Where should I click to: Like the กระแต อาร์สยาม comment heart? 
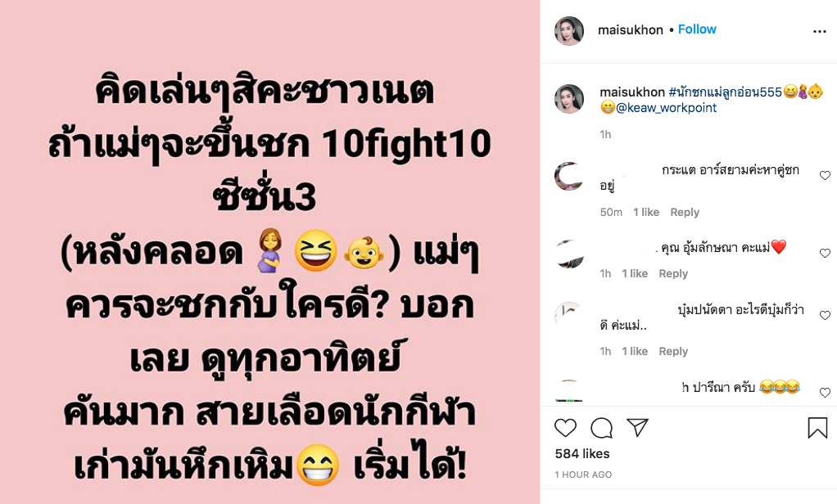point(825,175)
